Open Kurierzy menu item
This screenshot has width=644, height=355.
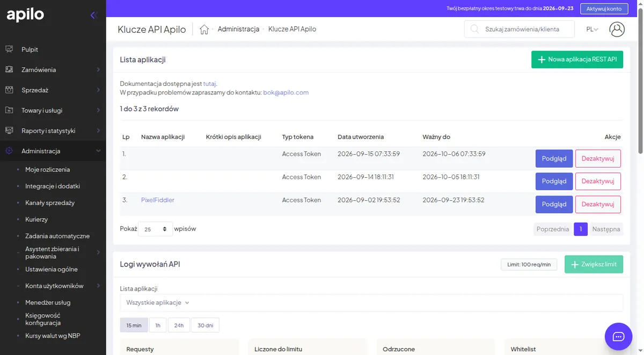(x=36, y=219)
